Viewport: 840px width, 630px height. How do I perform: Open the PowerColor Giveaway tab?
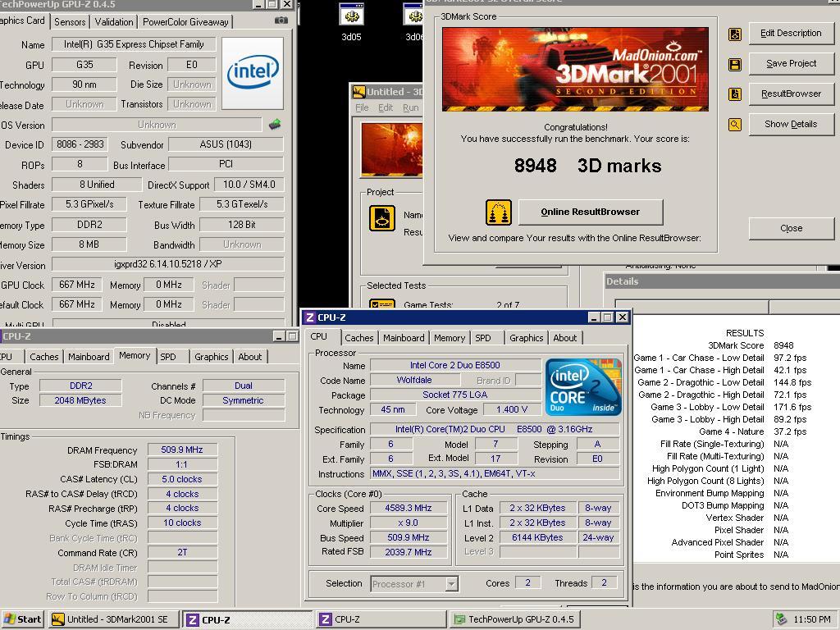[x=185, y=22]
